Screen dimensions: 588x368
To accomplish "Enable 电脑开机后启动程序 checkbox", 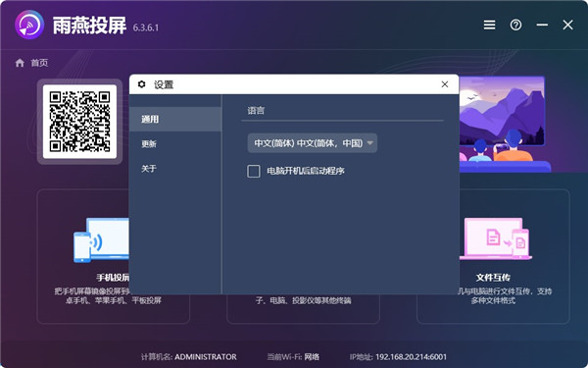I will click(254, 171).
